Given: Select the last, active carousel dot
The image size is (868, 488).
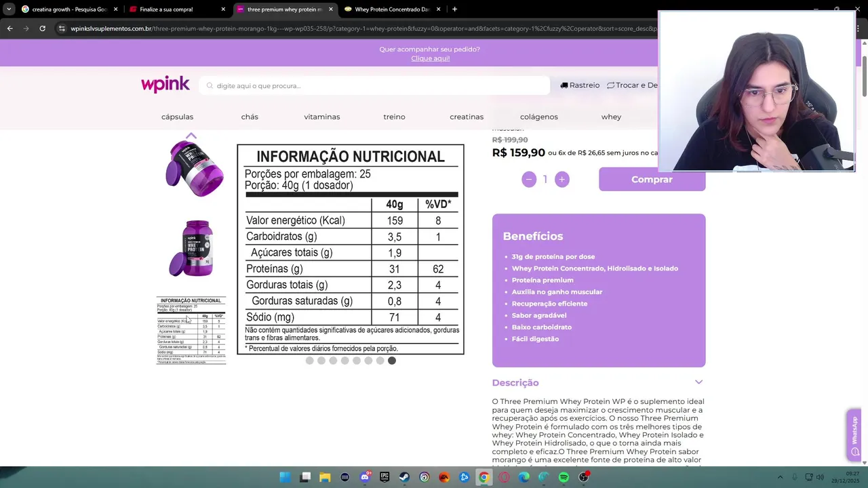Looking at the screenshot, I should point(392,361).
